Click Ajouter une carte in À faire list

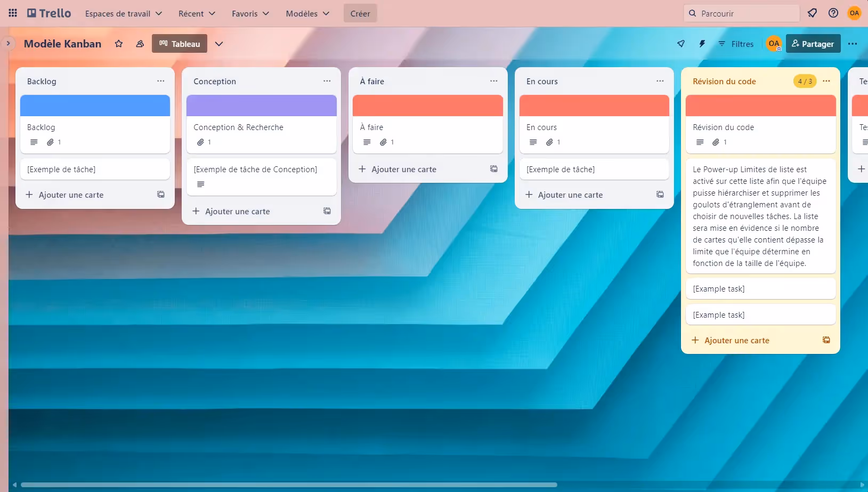pyautogui.click(x=403, y=169)
